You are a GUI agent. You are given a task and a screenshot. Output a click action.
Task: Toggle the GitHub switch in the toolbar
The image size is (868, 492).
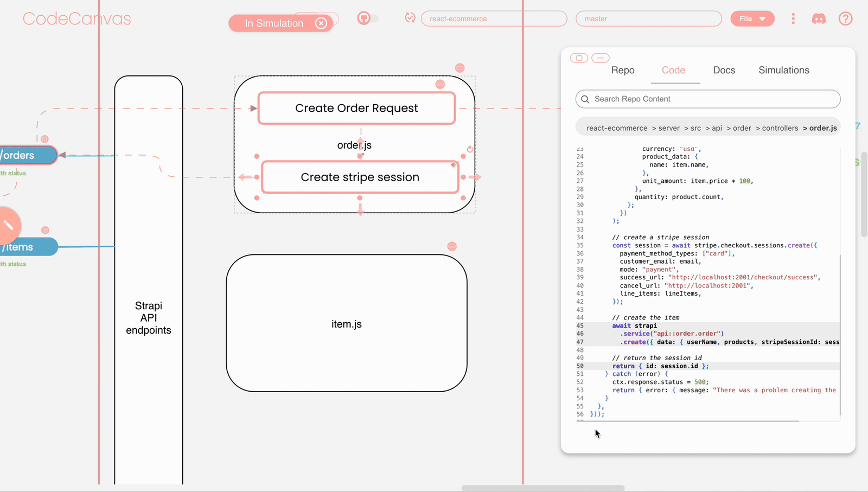click(x=368, y=18)
